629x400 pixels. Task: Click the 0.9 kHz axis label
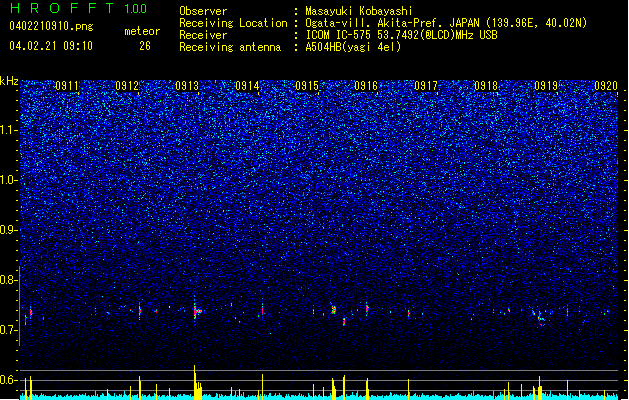(x=8, y=230)
